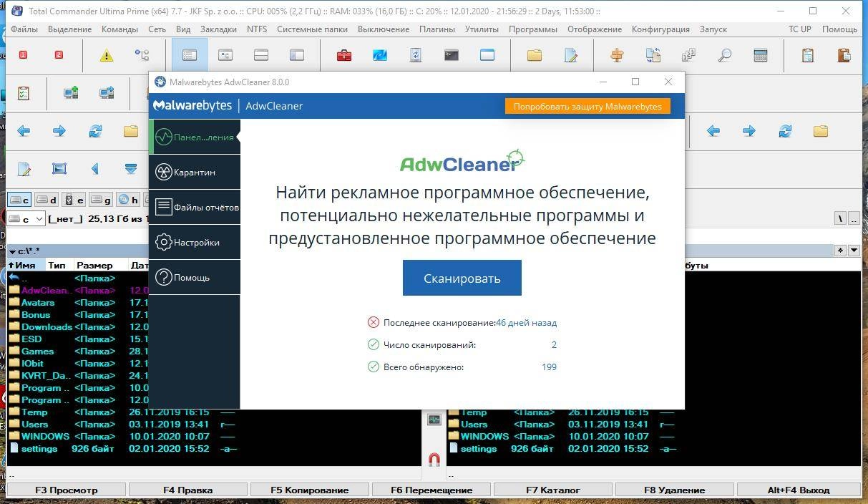868x504 pixels.
Task: Click the red '1' icon in Total Commander toolbar
Action: tap(23, 55)
